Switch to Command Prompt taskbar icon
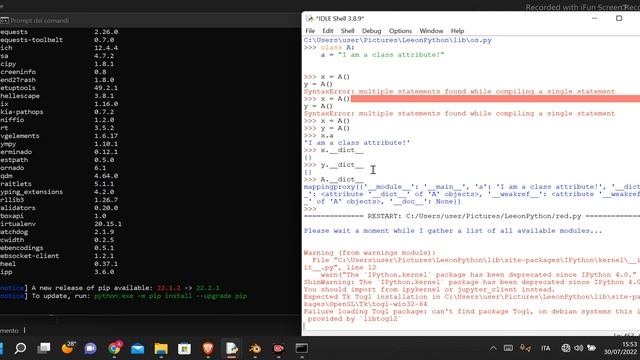 (302, 348)
